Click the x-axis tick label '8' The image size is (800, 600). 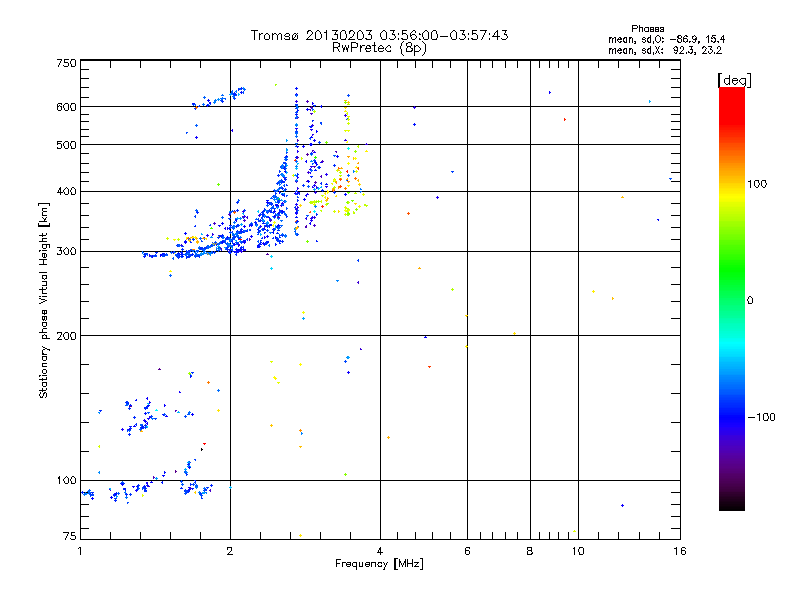pos(530,551)
